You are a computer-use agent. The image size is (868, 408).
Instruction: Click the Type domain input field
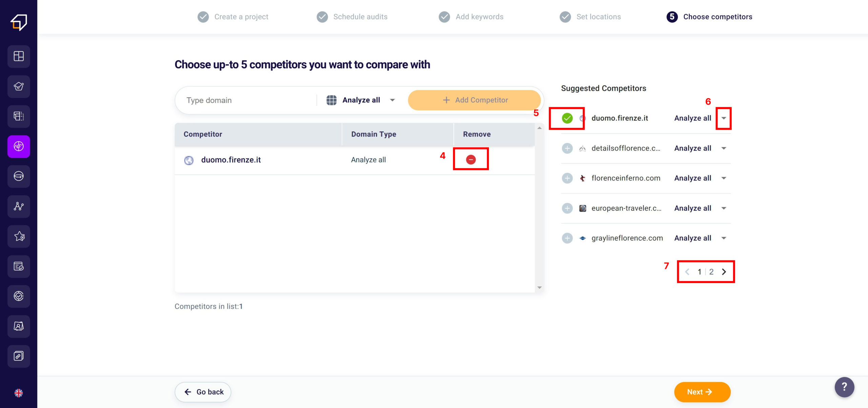[248, 100]
